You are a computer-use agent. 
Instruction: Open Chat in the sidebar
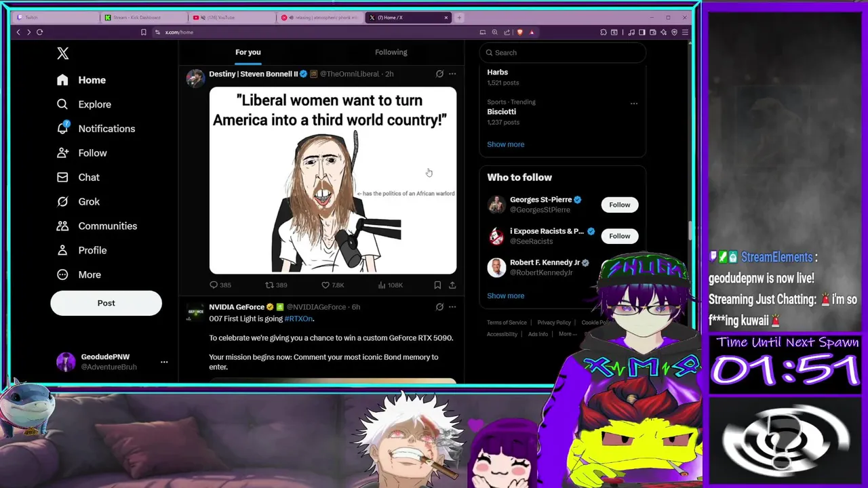78,178
